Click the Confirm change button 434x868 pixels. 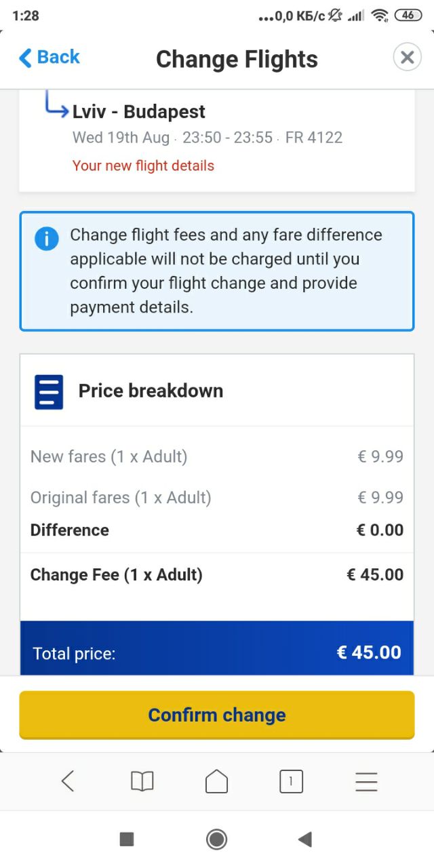click(x=217, y=715)
